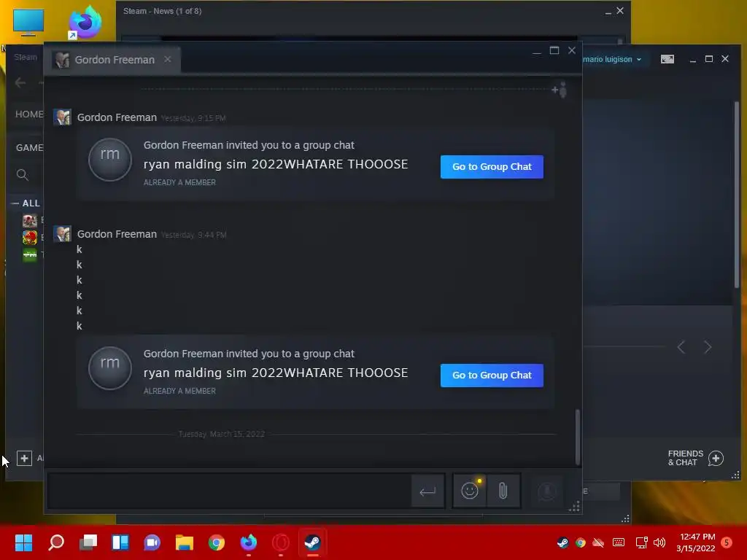The image size is (747, 560).
Task: Open the taskbar clock and date
Action: pyautogui.click(x=695, y=542)
